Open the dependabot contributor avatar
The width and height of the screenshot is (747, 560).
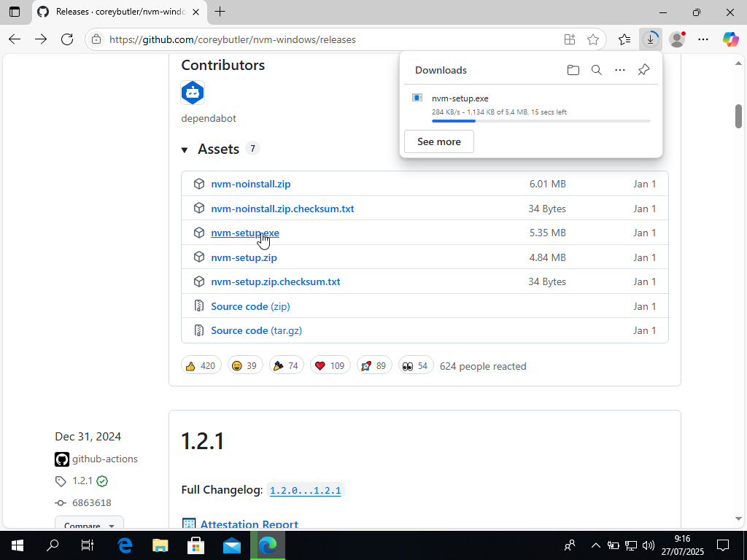tap(192, 93)
